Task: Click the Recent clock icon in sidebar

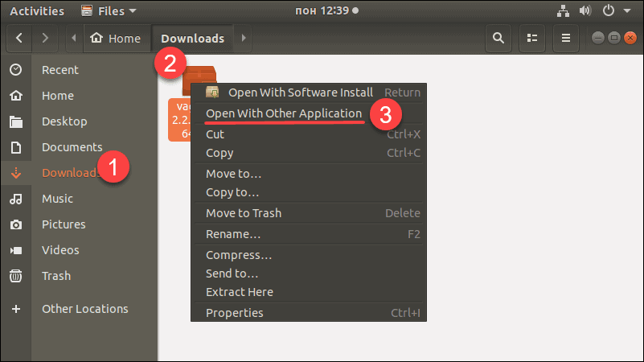Action: click(15, 70)
